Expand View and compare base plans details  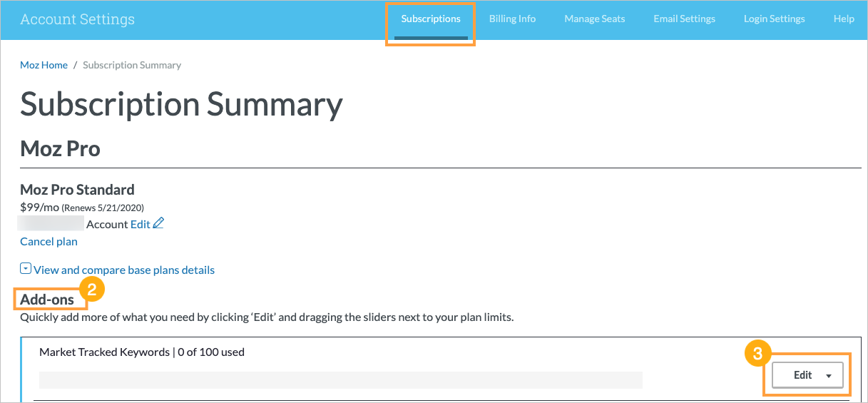(123, 270)
